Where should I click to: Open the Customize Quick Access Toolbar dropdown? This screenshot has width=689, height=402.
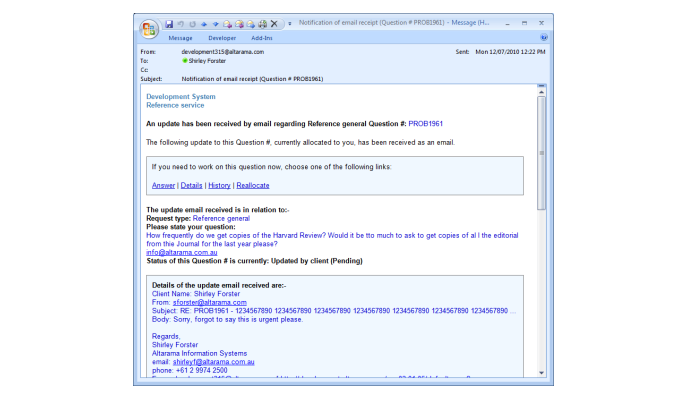tap(290, 24)
